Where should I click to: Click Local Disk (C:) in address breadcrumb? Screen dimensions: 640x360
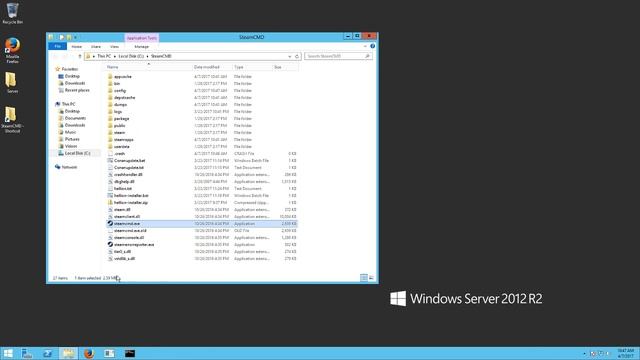pyautogui.click(x=131, y=56)
